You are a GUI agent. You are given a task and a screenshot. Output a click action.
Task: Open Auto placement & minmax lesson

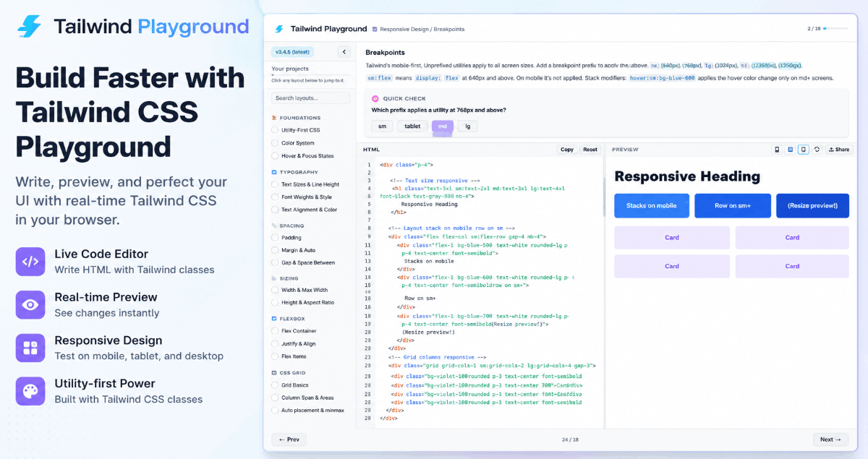coord(312,410)
